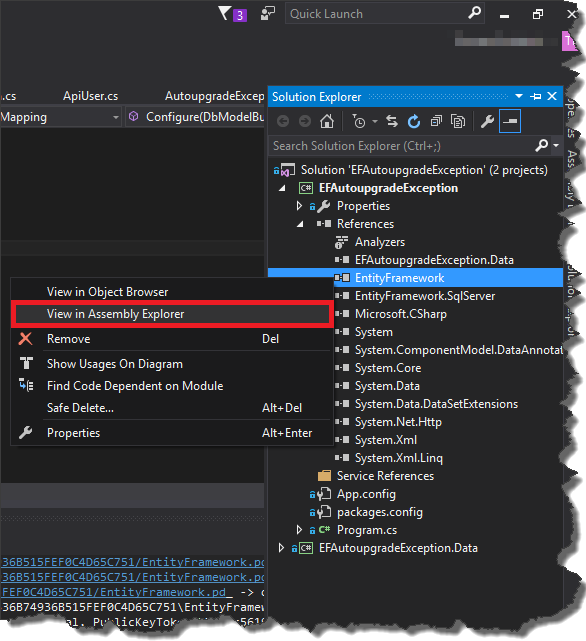
Task: Click Sync with Active Document icon
Action: click(x=392, y=121)
